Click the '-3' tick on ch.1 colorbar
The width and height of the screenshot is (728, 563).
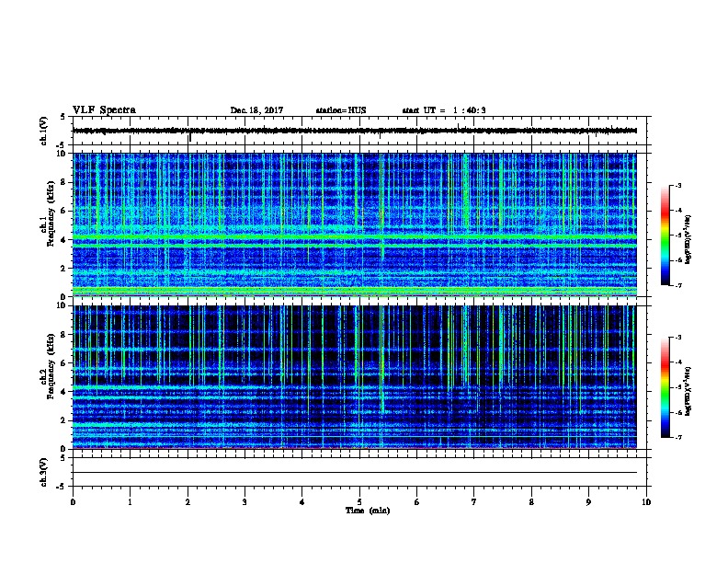click(x=677, y=186)
